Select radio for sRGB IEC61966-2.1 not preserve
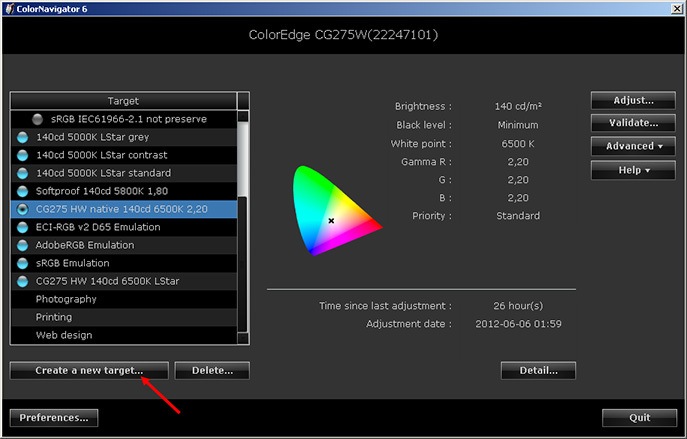 pyautogui.click(x=38, y=119)
